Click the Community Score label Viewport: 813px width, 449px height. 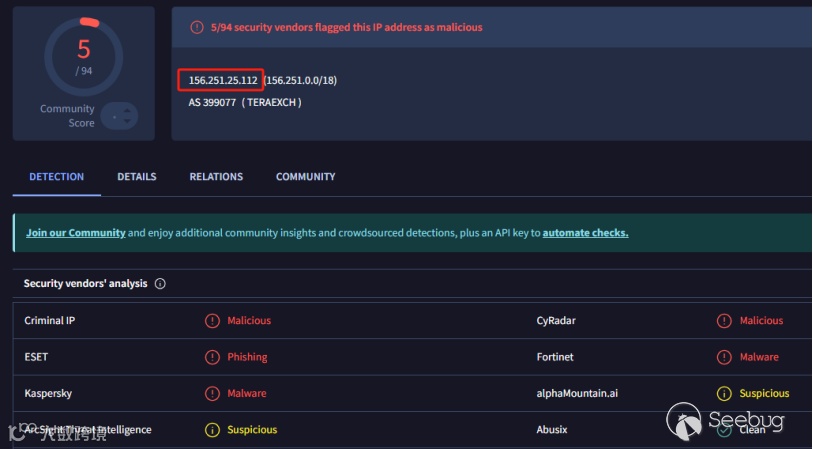(67, 116)
